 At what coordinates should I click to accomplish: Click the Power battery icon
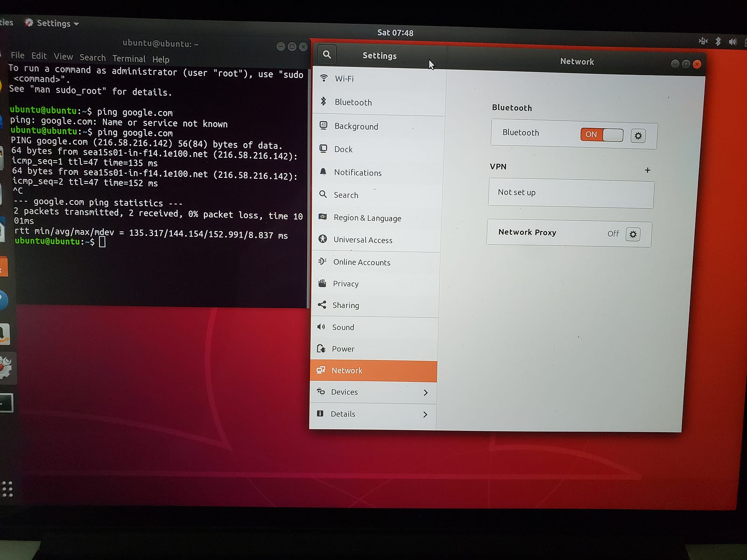tap(321, 348)
